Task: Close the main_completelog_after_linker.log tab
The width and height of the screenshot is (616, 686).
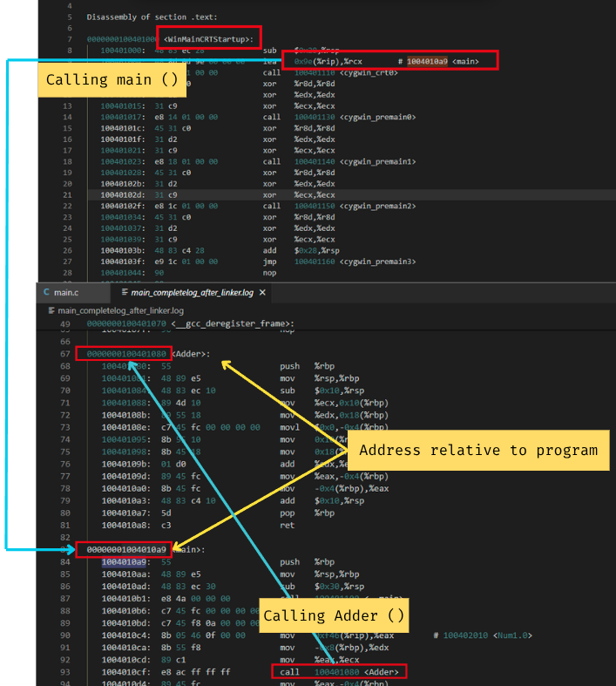Action: pos(262,292)
